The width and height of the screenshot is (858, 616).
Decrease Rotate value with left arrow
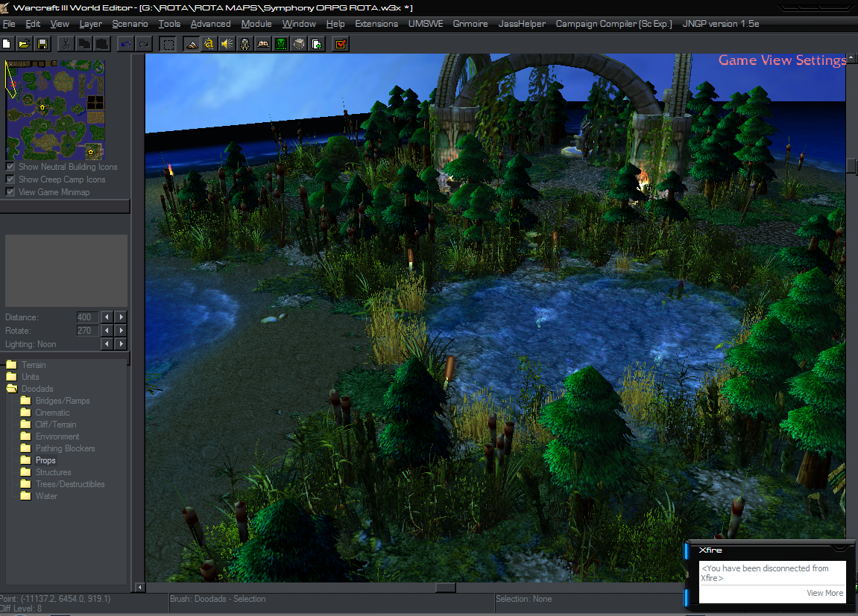coord(107,330)
